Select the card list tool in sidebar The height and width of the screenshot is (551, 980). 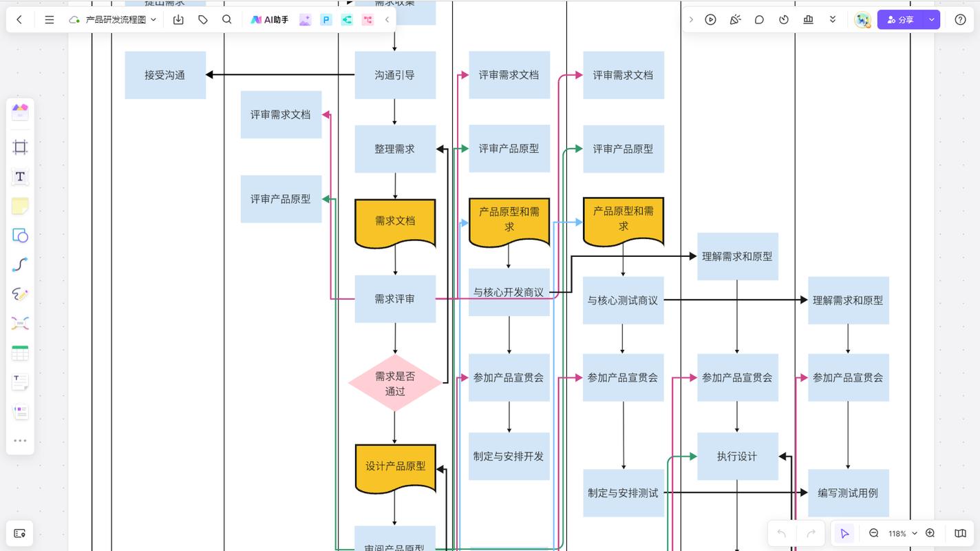click(20, 412)
